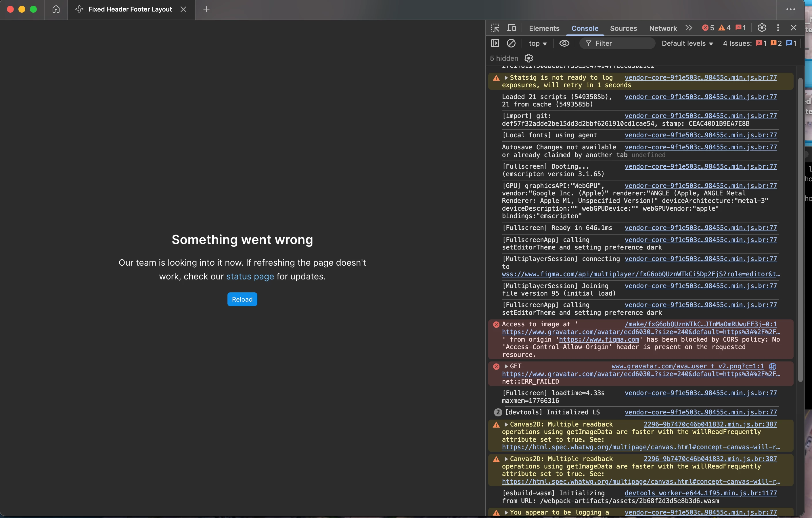Open DevTools settings gear icon
Screen dimensions: 812x518
point(762,28)
